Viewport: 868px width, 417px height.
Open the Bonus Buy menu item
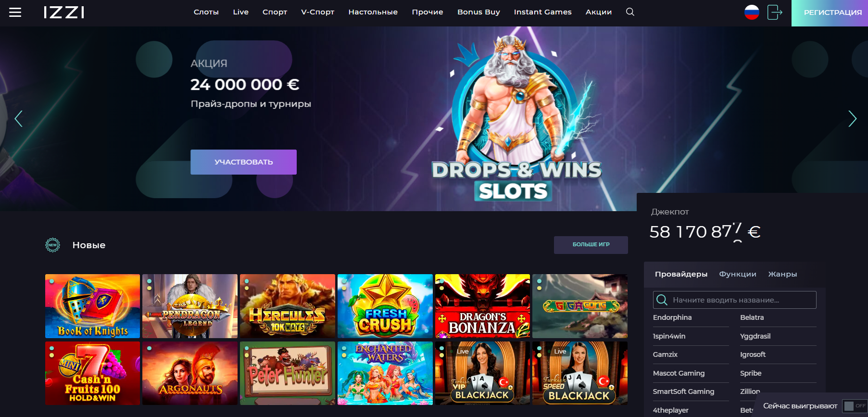tap(478, 12)
